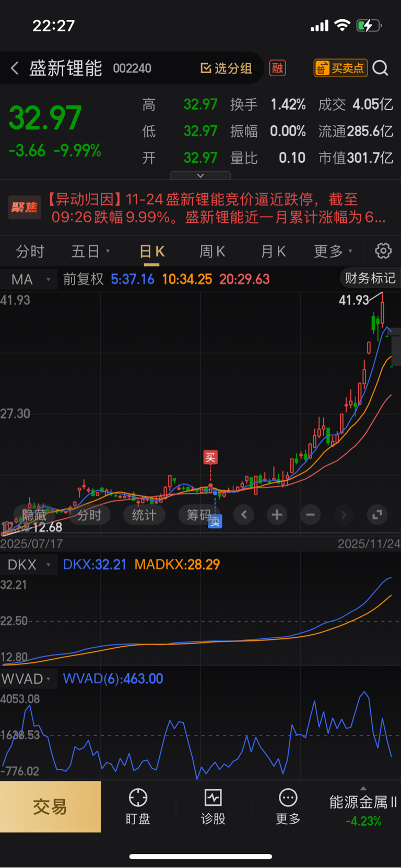
Task: Tap the 流通285.6亿 float value
Action: click(356, 131)
